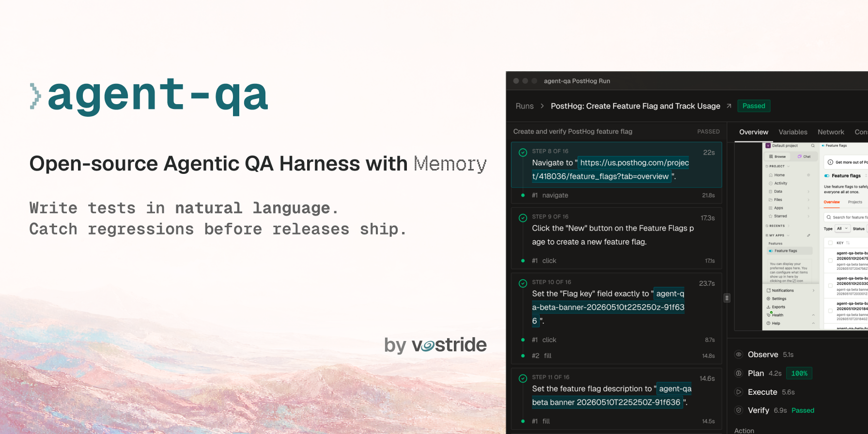Screen dimensions: 868x434
Task: Switch to the Browse mode toggle
Action: [777, 156]
